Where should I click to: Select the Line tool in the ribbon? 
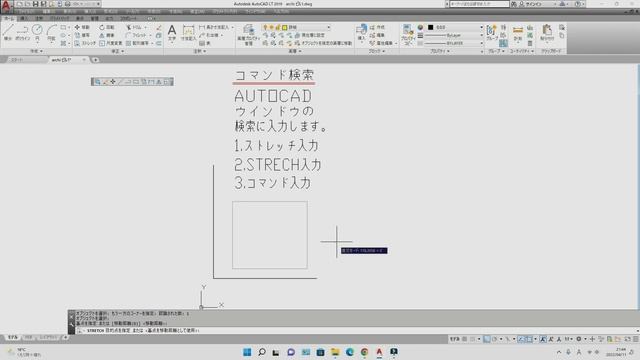8,32
